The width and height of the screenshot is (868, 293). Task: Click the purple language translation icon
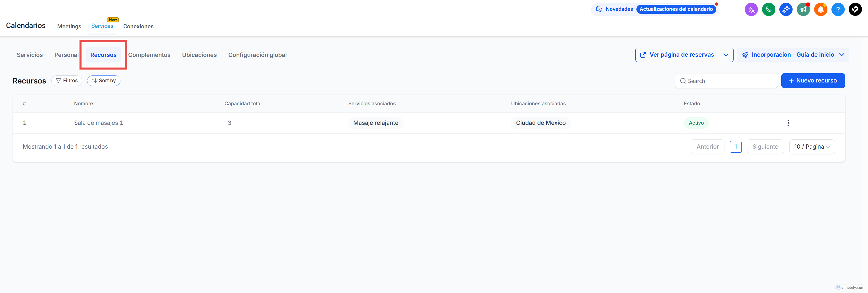pyautogui.click(x=751, y=10)
